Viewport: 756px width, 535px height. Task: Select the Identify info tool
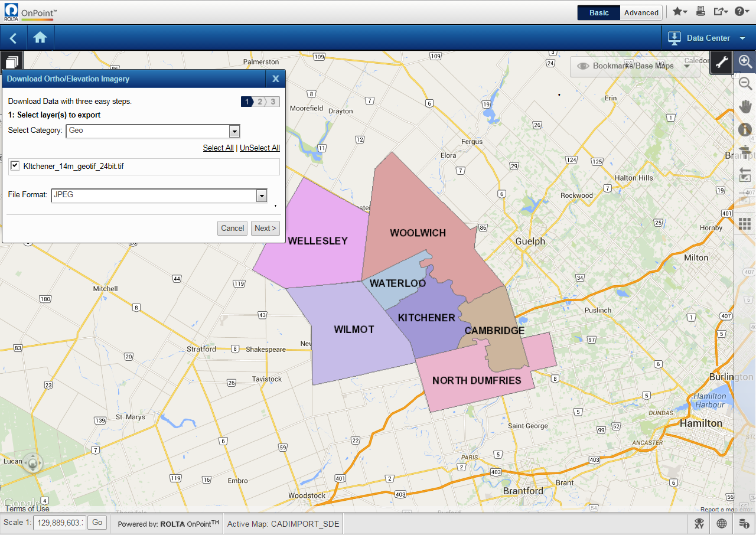(x=745, y=129)
